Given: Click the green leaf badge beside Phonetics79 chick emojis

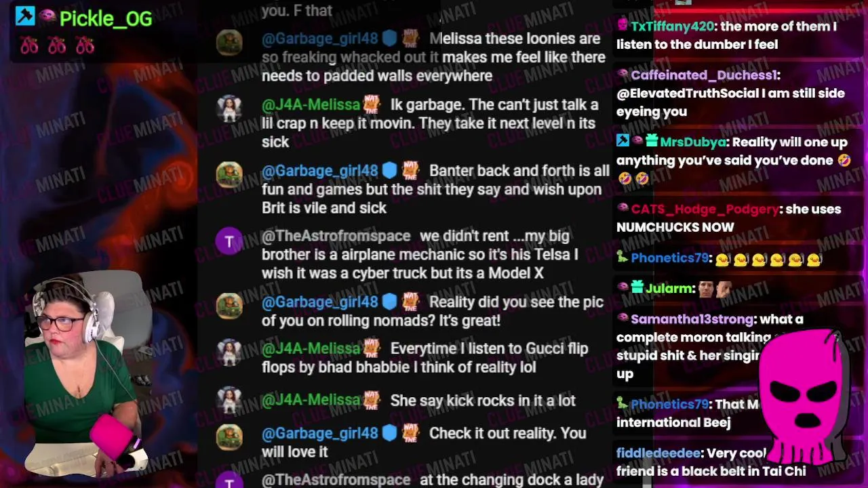Looking at the screenshot, I should (x=623, y=258).
